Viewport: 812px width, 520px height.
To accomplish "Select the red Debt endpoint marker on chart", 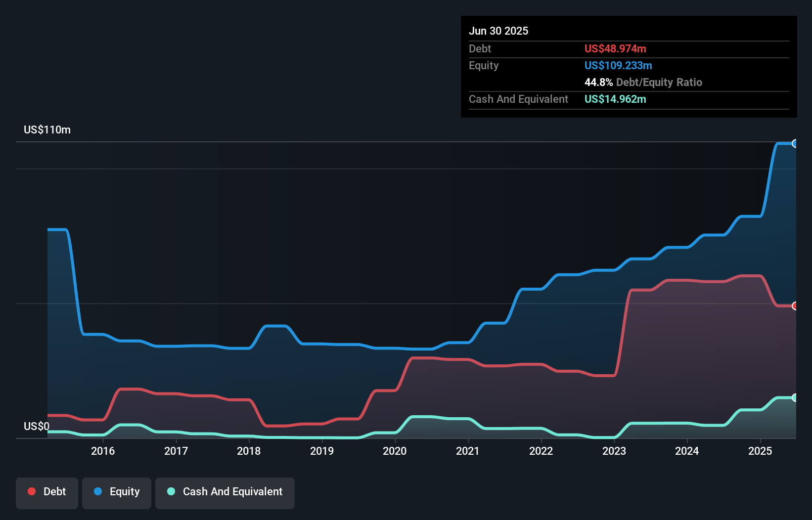I will (x=795, y=306).
